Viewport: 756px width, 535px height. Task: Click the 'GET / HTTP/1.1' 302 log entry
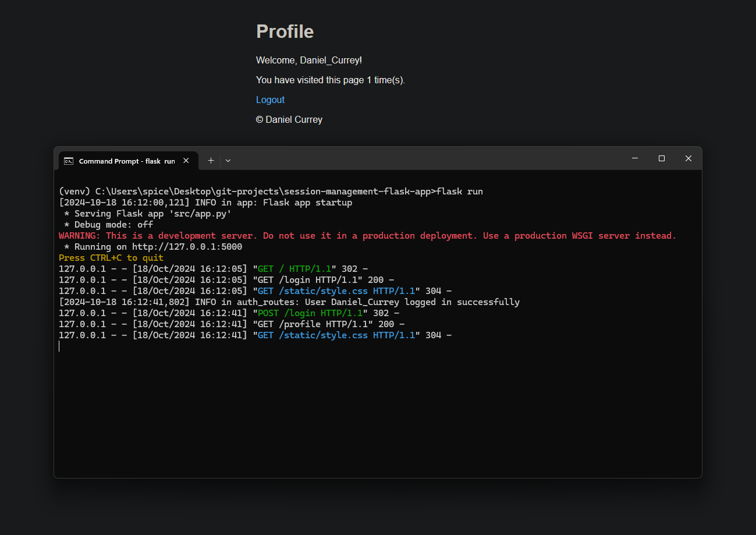pyautogui.click(x=214, y=269)
